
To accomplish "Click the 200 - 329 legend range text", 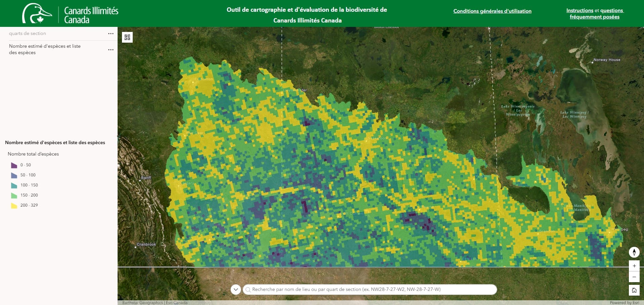I will click(29, 205).
